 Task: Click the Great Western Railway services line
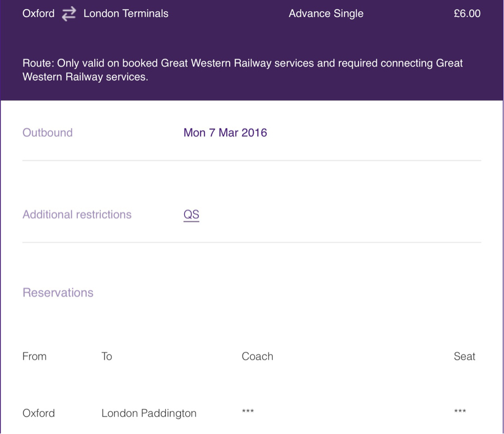pos(85,77)
